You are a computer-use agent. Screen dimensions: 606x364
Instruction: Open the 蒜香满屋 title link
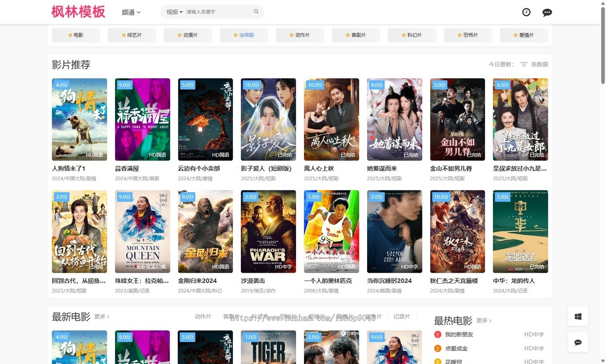tap(127, 169)
